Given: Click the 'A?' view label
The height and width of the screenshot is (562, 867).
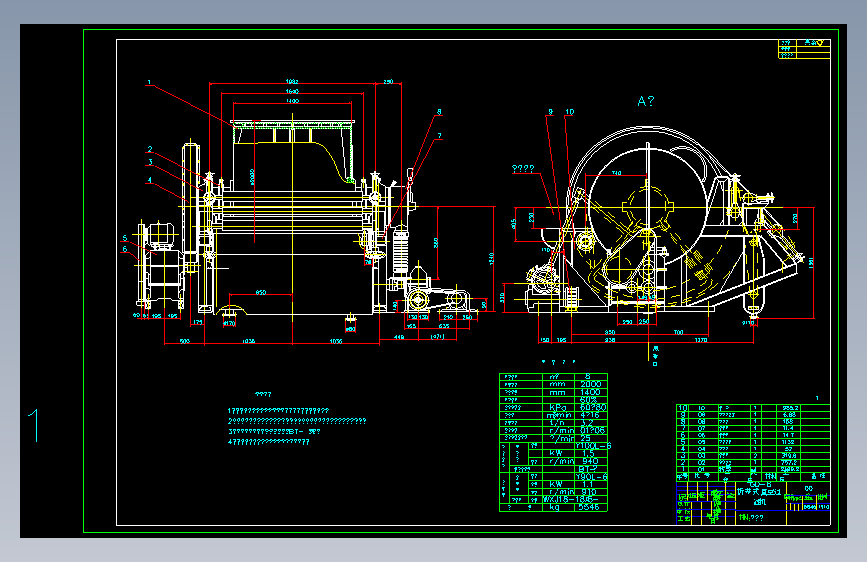Looking at the screenshot, I should tap(645, 101).
